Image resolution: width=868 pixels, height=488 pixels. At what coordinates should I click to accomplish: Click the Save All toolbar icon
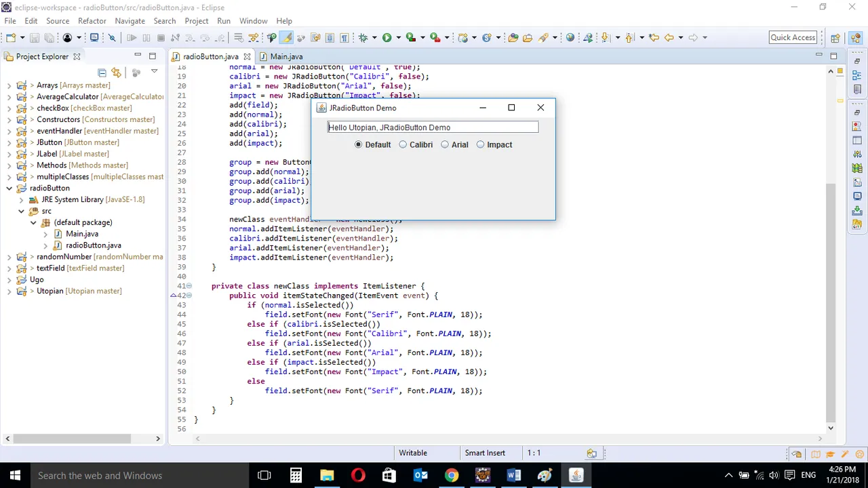pos(50,38)
